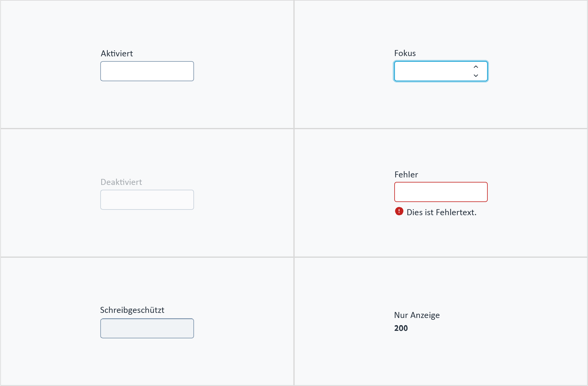This screenshot has height=386, width=588.
Task: Click the 'Dies ist Fehlertext.' error message
Action: pyautogui.click(x=441, y=212)
